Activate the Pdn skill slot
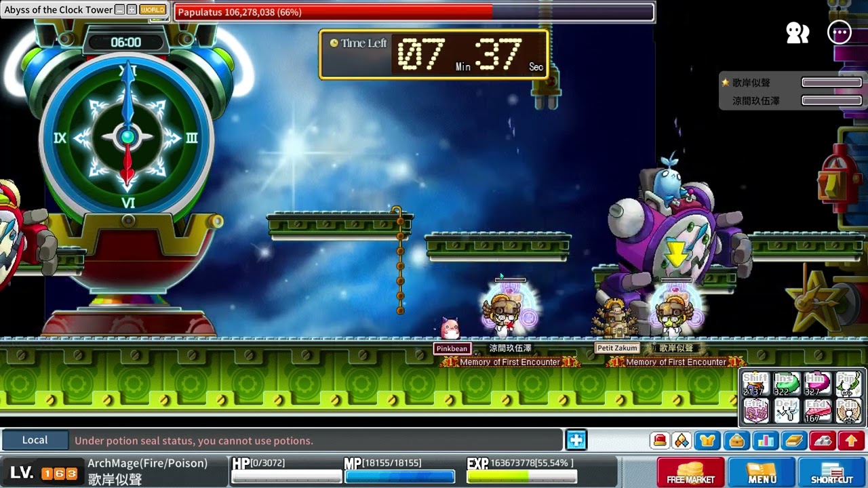Viewport: 868px width, 488px height. point(848,411)
